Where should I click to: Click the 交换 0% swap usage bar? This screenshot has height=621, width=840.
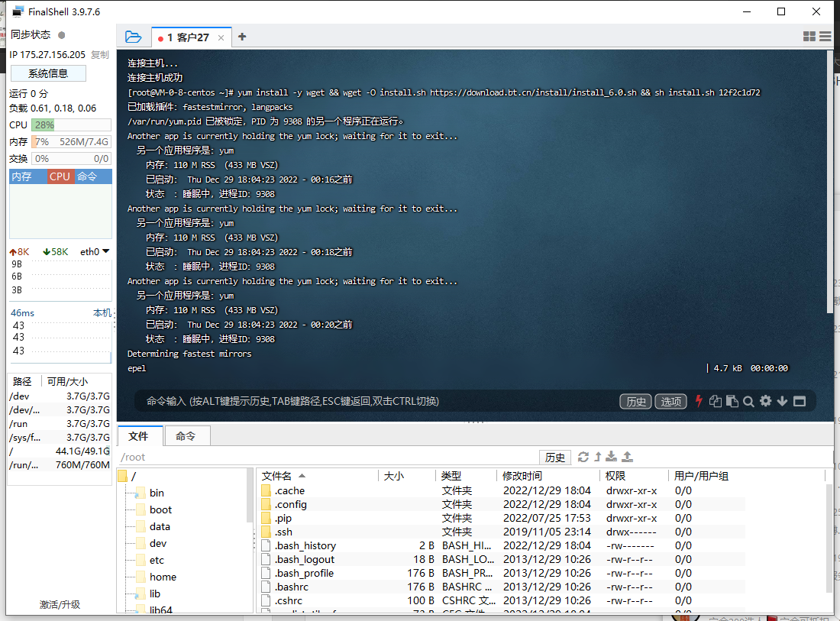coord(71,159)
